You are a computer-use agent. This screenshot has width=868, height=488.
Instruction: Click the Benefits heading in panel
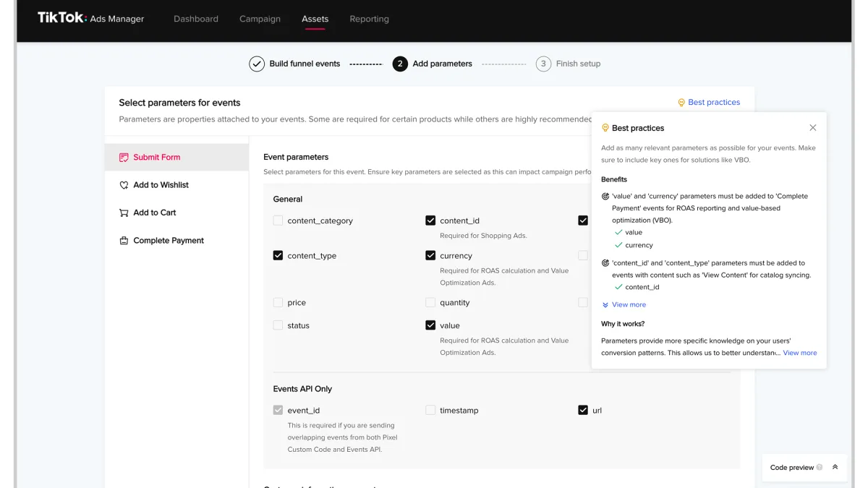[614, 179]
